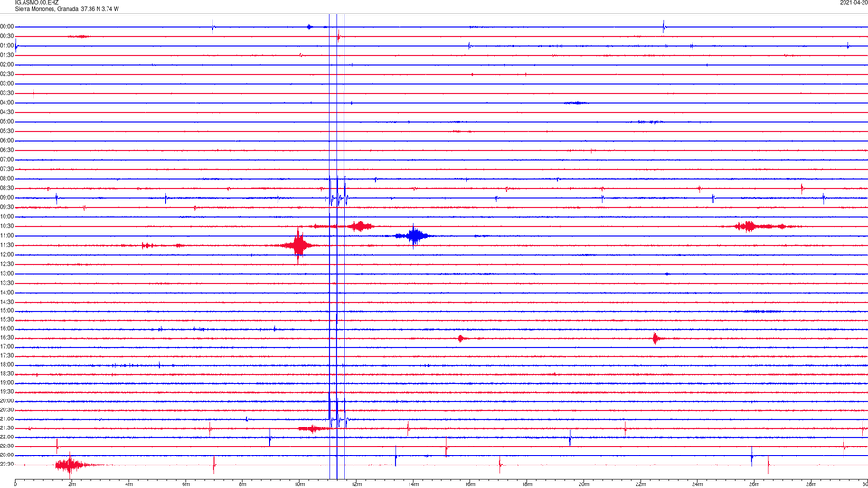Viewport: 868px width, 488px height.
Task: Select the 03:30 trace time label
Action: pyautogui.click(x=6, y=93)
